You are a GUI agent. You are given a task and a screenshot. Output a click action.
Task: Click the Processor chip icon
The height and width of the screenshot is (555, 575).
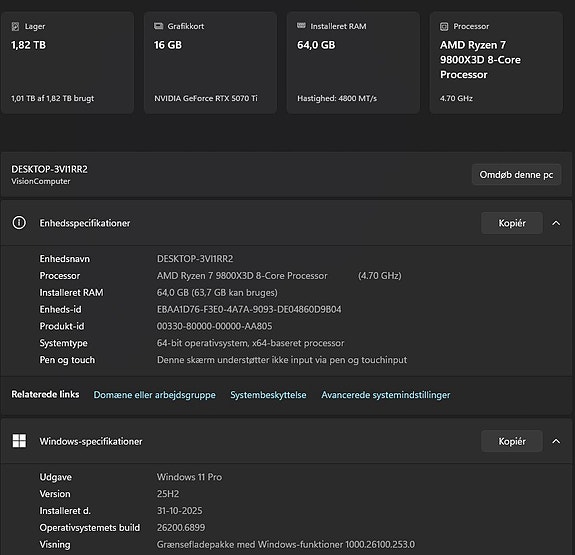(x=444, y=26)
